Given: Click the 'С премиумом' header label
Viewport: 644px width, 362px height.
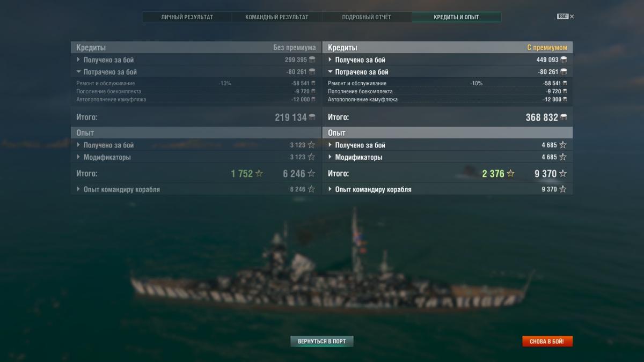Looking at the screenshot, I should point(547,48).
